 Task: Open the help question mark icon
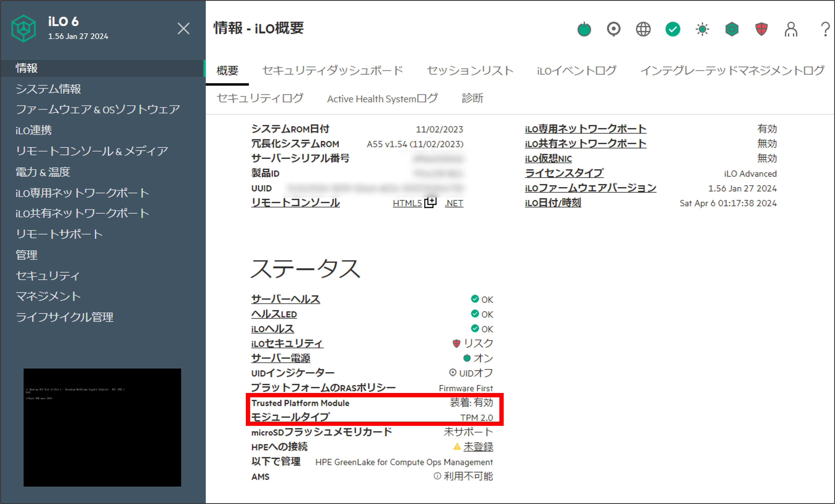click(825, 29)
